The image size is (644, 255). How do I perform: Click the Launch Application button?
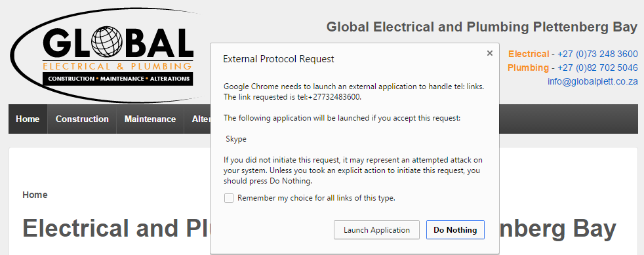point(376,230)
